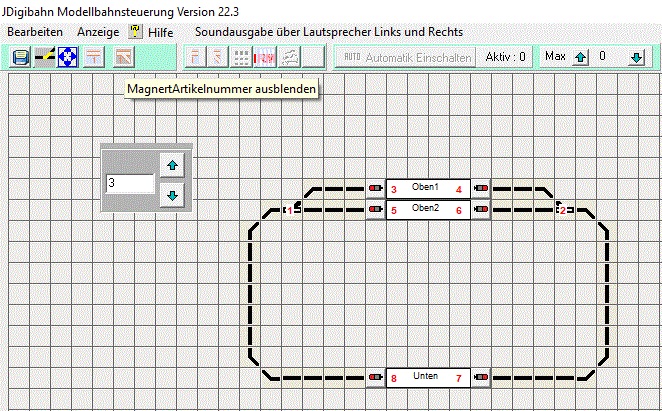Screen dimensions: 662x411
Task: Click the orange diagonal track layout icon
Action: coord(124,57)
